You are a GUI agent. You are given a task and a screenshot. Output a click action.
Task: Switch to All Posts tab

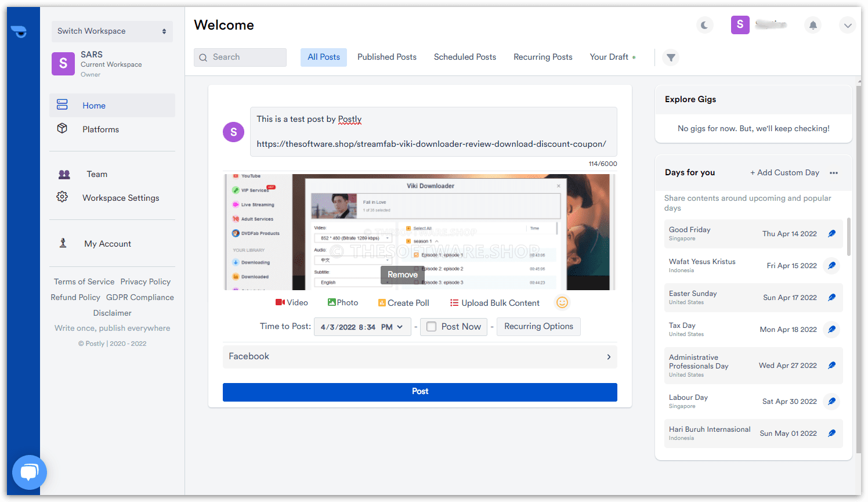click(x=324, y=57)
